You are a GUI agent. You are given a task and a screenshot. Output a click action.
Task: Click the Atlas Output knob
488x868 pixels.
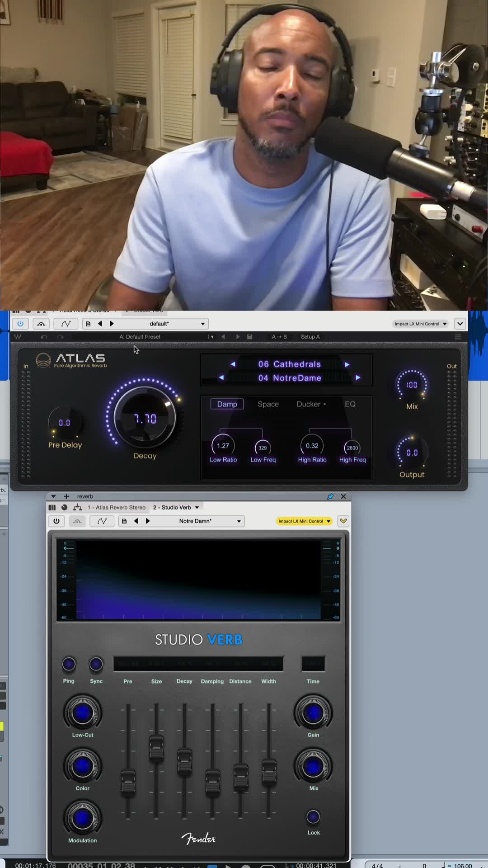point(412,452)
